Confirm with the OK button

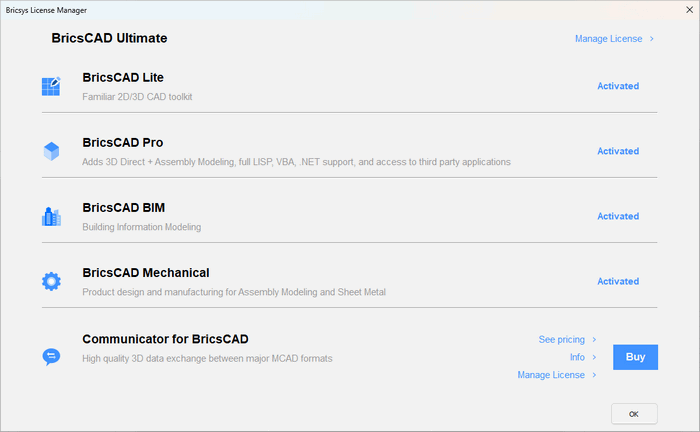coord(634,414)
